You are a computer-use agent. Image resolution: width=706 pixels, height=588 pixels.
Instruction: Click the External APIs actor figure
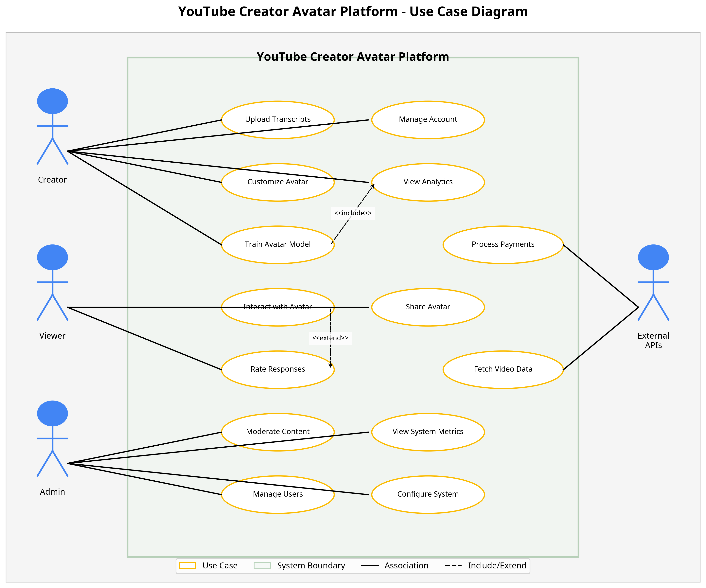(653, 282)
